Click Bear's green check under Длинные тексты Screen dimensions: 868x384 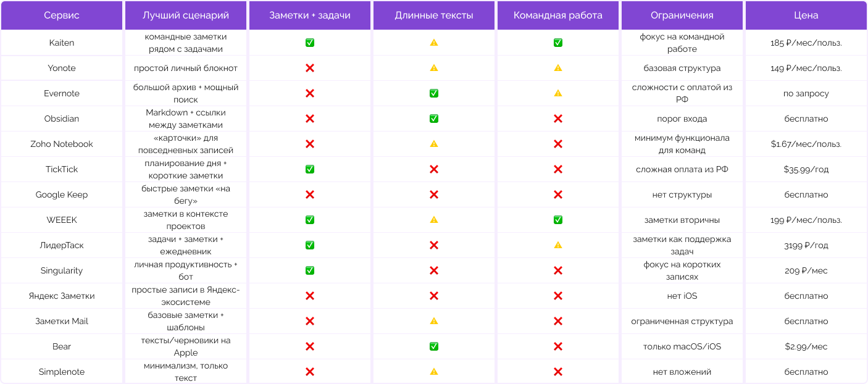click(x=434, y=346)
